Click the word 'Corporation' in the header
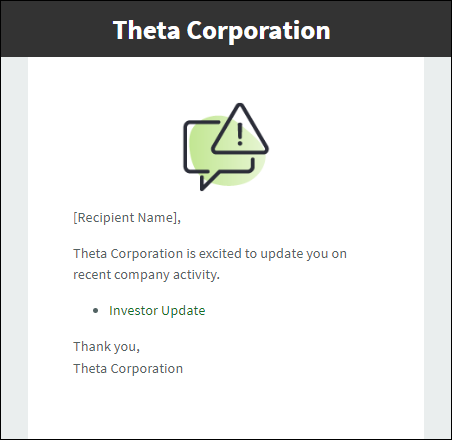Screen dimensions: 452x440 pos(259,31)
